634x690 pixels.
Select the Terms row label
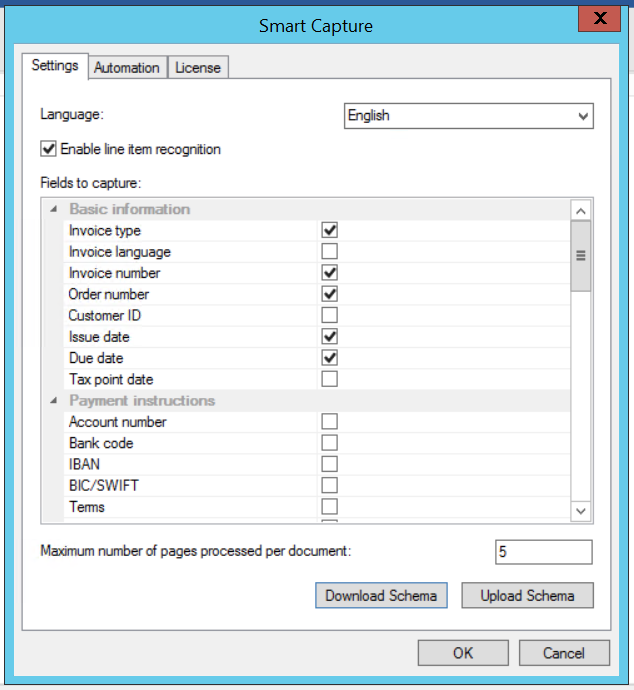click(x=87, y=506)
